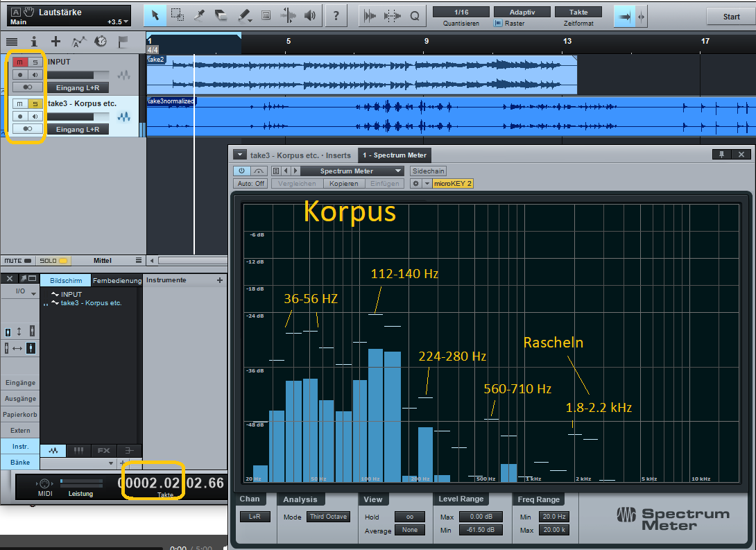Toggle the autoscroll arrow icon

coord(625,17)
